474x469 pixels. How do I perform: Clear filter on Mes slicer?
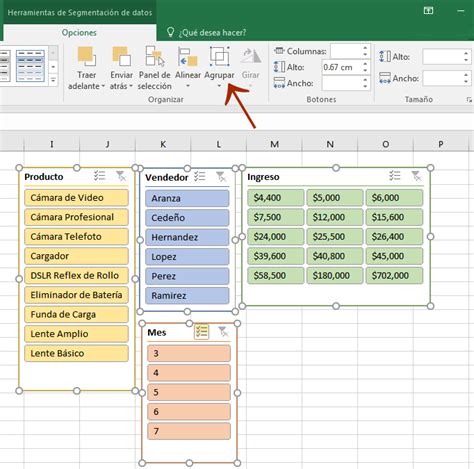[223, 332]
